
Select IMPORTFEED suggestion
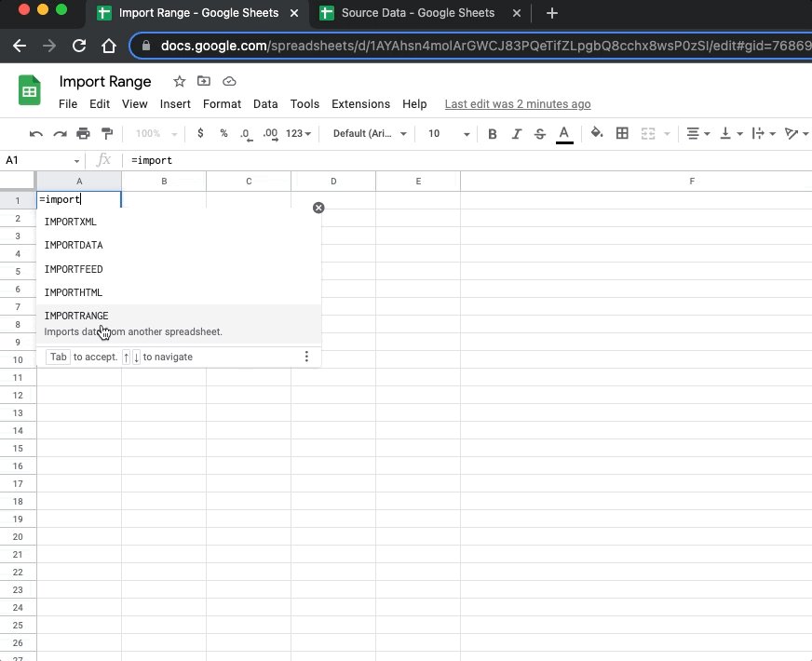coord(179,269)
